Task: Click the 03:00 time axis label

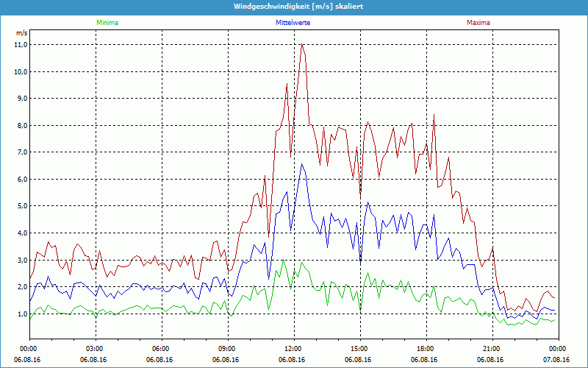Action: 95,348
